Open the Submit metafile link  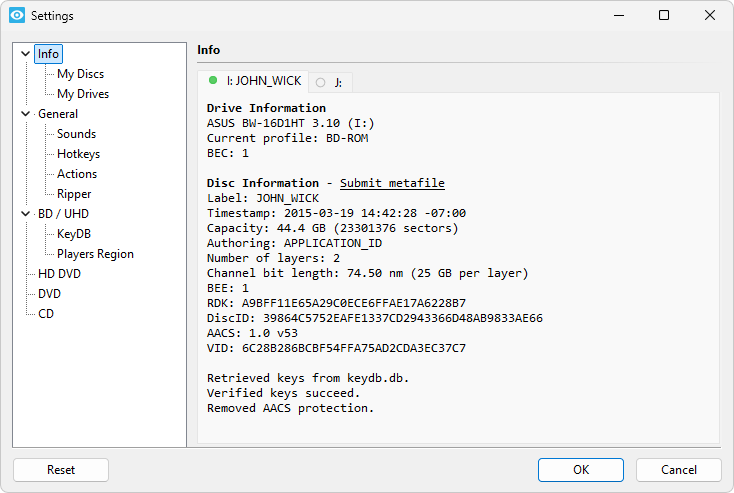(392, 183)
